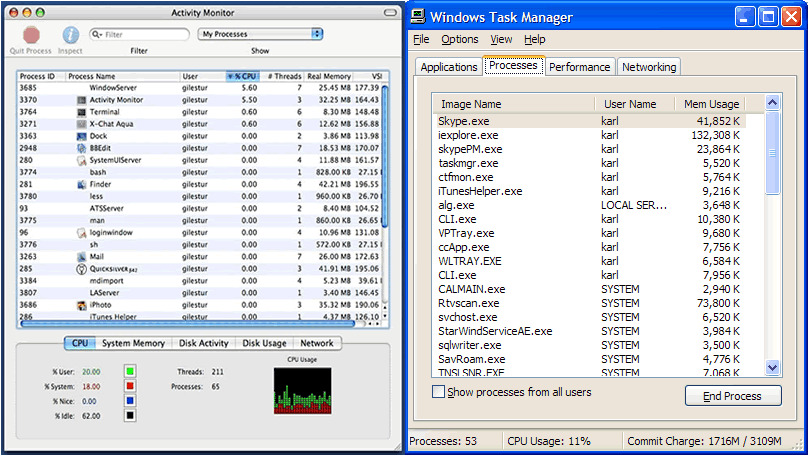Click the red % System color swatch
Viewport: 808px width, 455px height.
(x=130, y=386)
